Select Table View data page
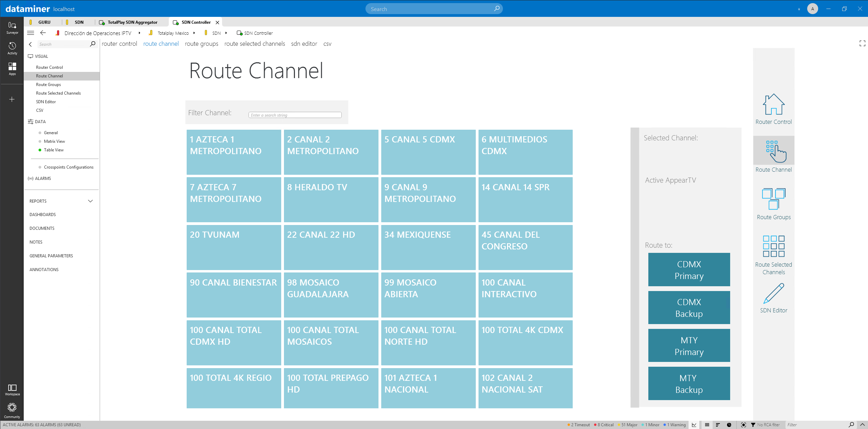This screenshot has height=429, width=868. pos(54,150)
